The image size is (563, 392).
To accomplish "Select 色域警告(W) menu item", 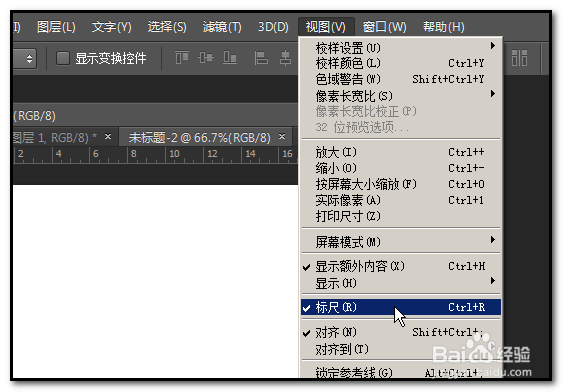I will click(401, 79).
